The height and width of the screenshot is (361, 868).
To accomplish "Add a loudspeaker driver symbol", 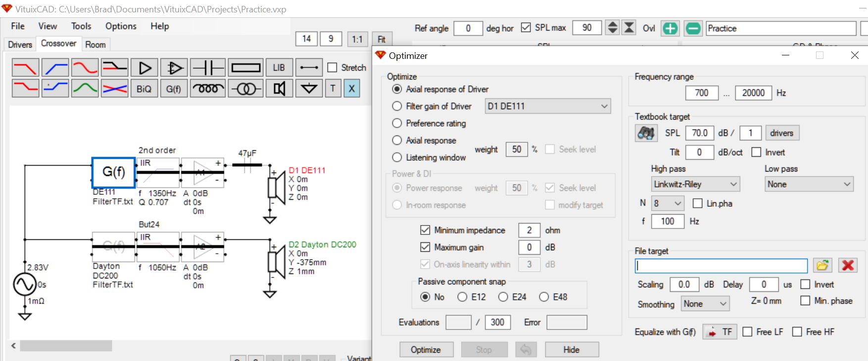I will pyautogui.click(x=279, y=89).
